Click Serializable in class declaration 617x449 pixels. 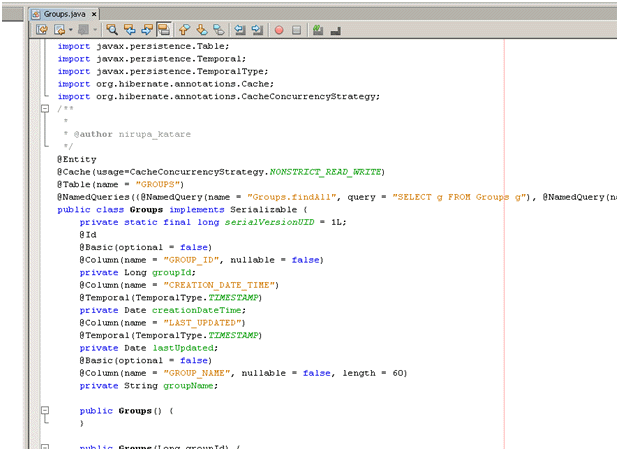tap(264, 210)
